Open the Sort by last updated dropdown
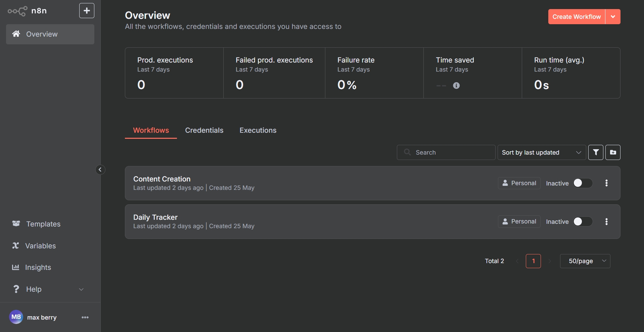 [x=541, y=153]
